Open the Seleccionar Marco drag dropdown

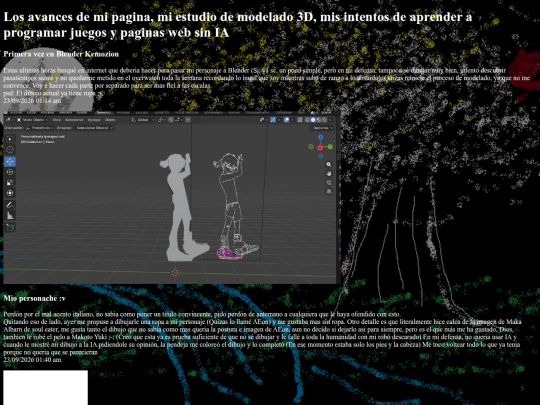click(94, 128)
